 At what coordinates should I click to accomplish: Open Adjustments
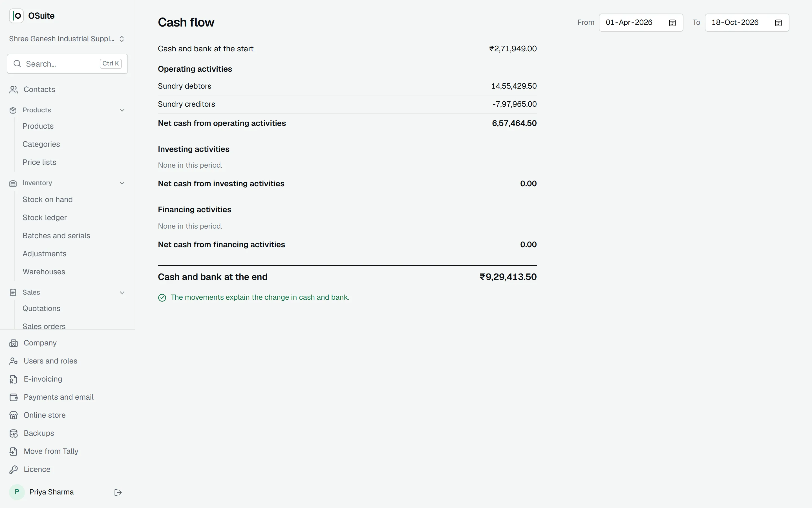point(44,254)
